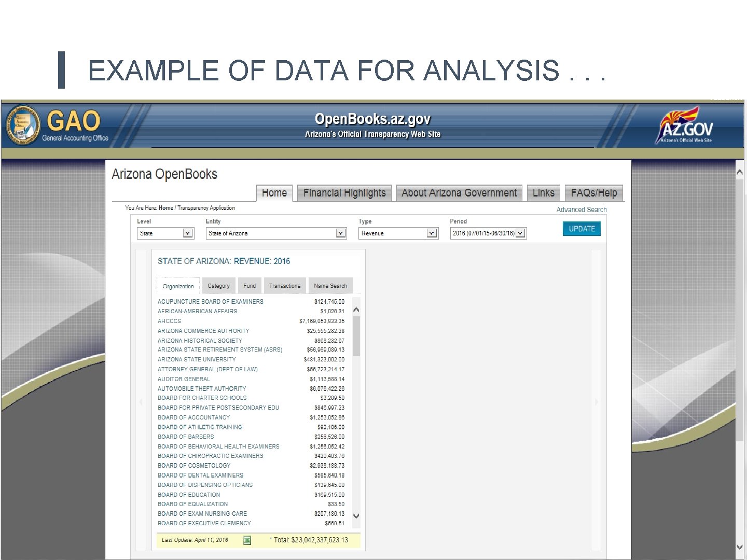Open Financial Highlights tab

click(344, 193)
